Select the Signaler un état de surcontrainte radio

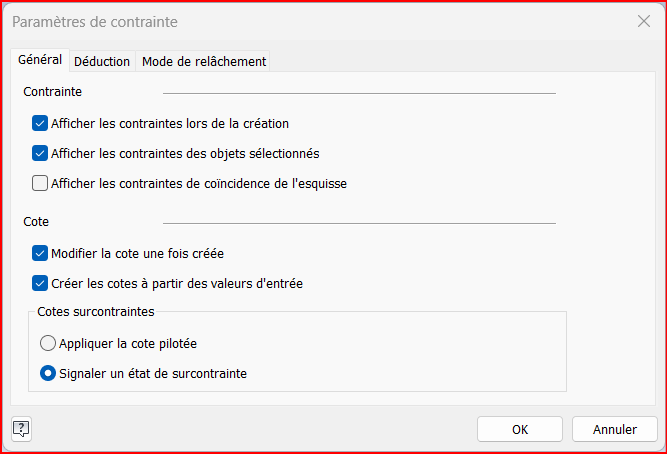pyautogui.click(x=48, y=373)
